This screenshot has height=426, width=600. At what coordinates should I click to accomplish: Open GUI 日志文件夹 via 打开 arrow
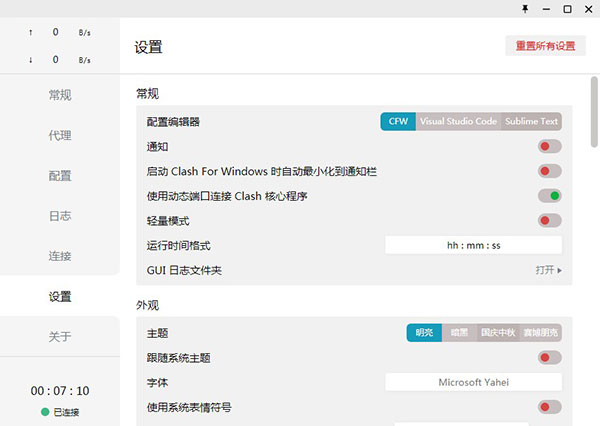[548, 270]
